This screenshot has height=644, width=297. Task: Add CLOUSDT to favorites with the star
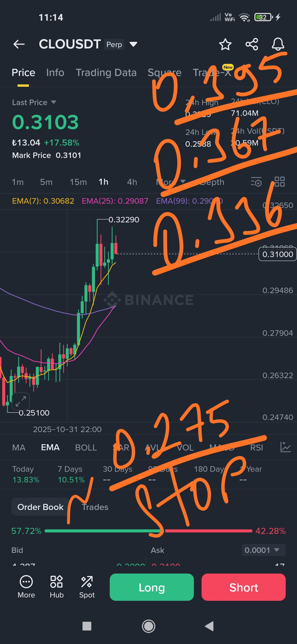coord(225,44)
